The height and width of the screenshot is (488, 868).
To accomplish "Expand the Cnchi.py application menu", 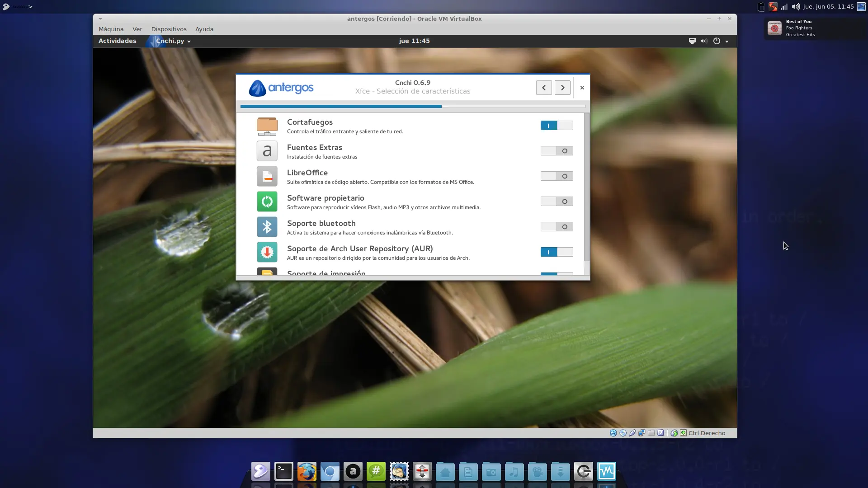I will (173, 41).
